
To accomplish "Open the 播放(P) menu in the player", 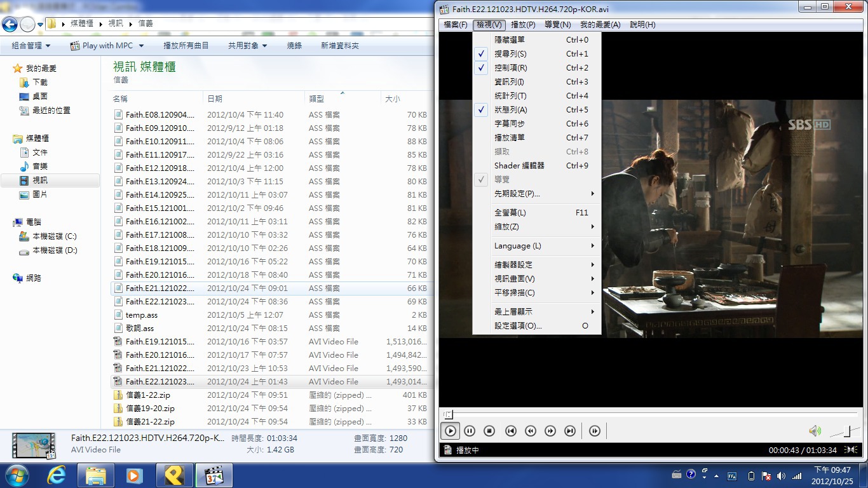I will [x=523, y=25].
